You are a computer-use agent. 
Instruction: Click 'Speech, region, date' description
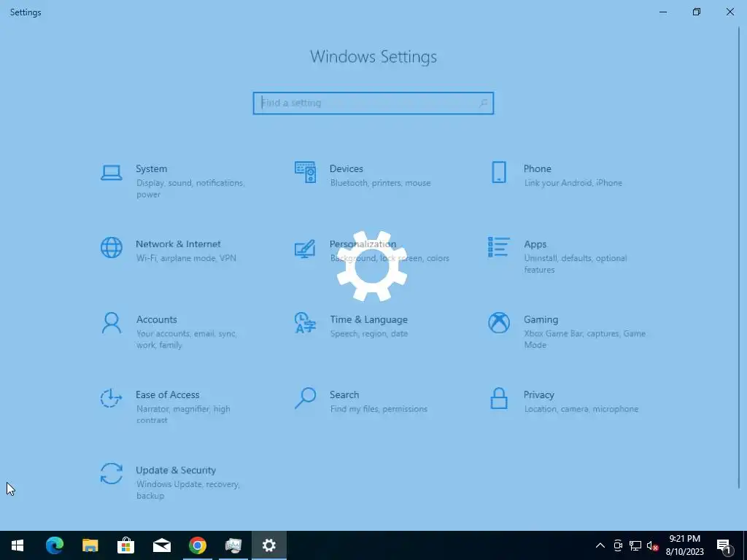click(x=368, y=333)
